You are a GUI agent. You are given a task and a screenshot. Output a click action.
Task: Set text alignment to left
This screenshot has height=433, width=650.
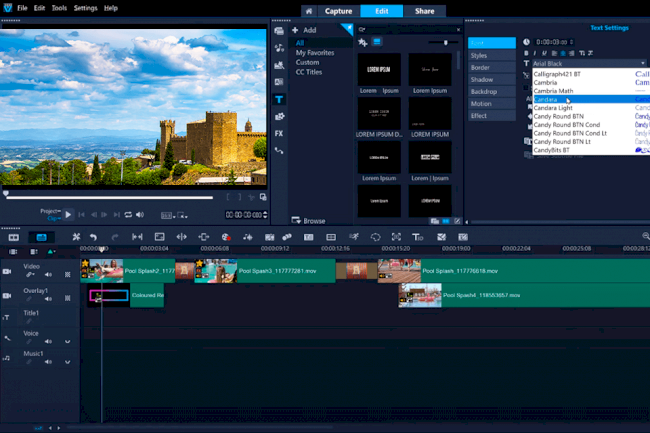(554, 53)
